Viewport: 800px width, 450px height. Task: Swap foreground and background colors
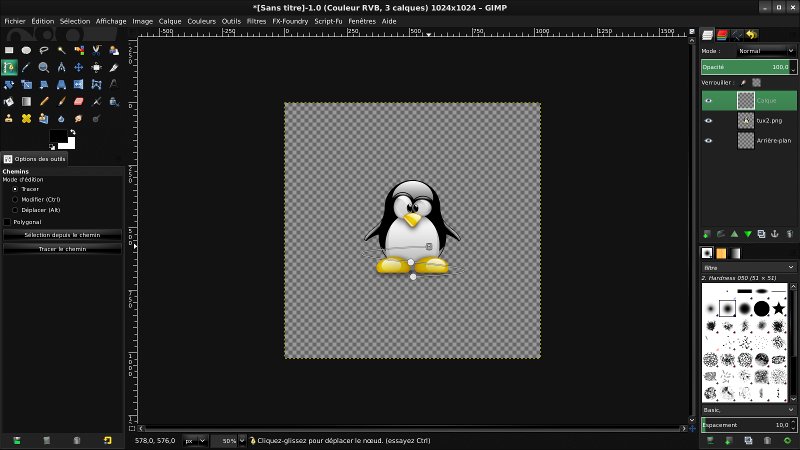pyautogui.click(x=72, y=132)
